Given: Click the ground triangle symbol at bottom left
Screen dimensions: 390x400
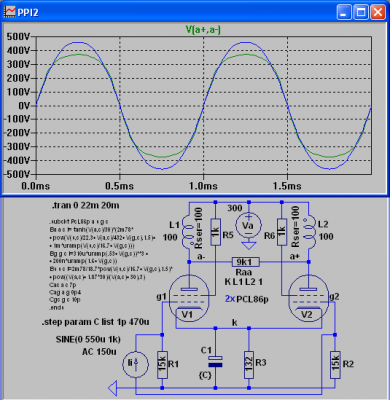Looking at the screenshot, I should [113, 388].
